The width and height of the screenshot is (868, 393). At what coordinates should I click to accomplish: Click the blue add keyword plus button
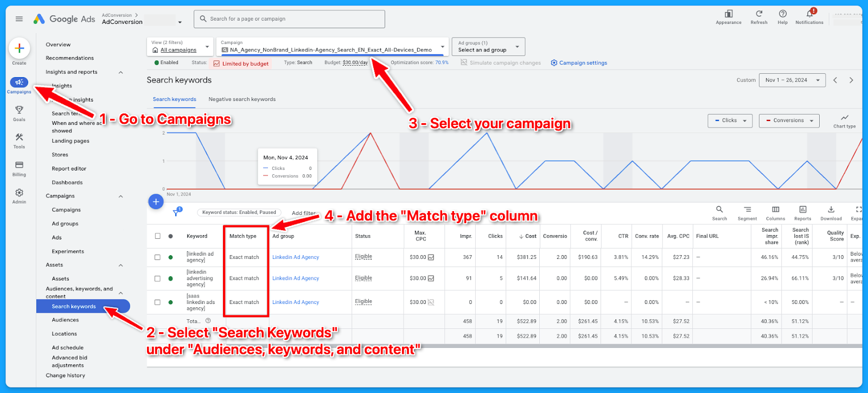pos(156,202)
